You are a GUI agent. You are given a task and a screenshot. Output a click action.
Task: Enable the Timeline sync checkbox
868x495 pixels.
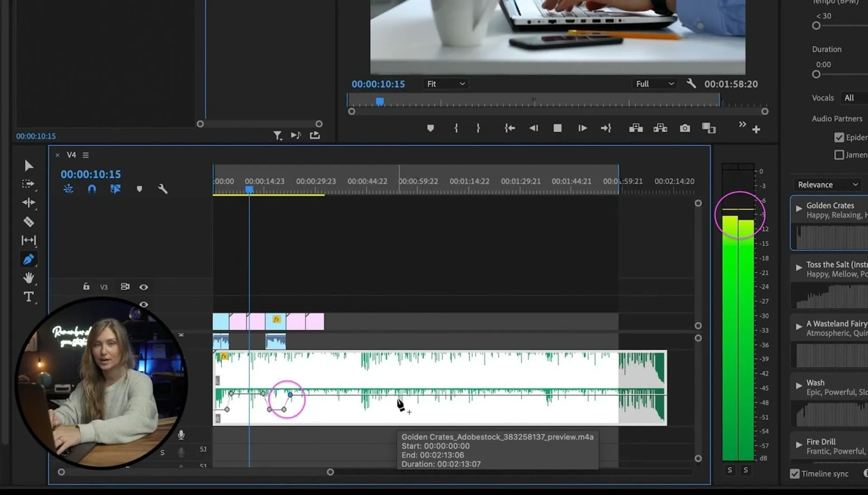(x=795, y=474)
